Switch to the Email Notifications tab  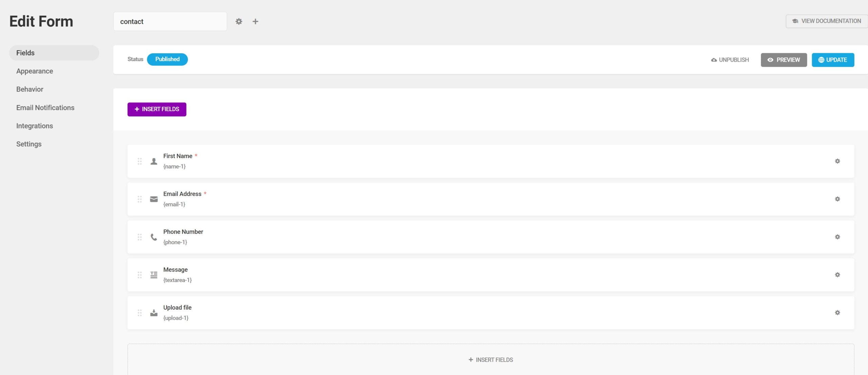(45, 107)
